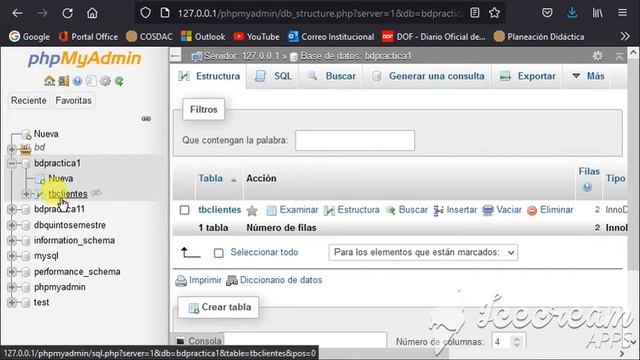Show browser downloads arrow icon

(x=572, y=13)
